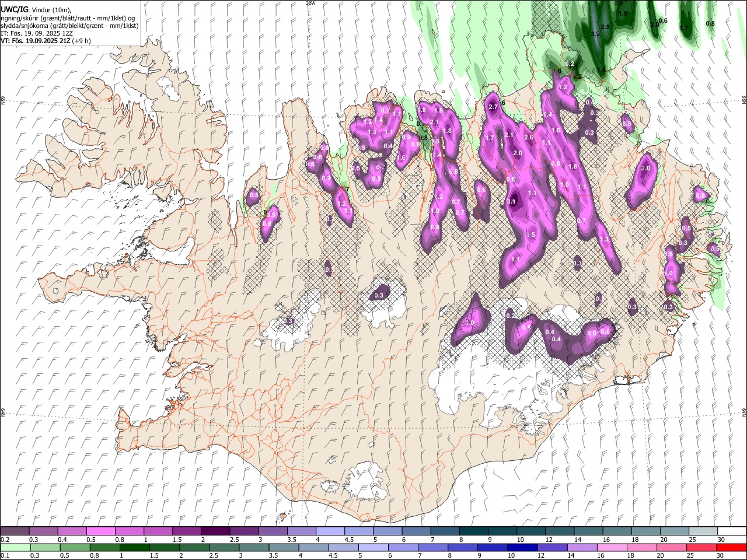The image size is (747, 560).
Task: Select the purple 12 rain legend swatch
Action: click(x=552, y=547)
